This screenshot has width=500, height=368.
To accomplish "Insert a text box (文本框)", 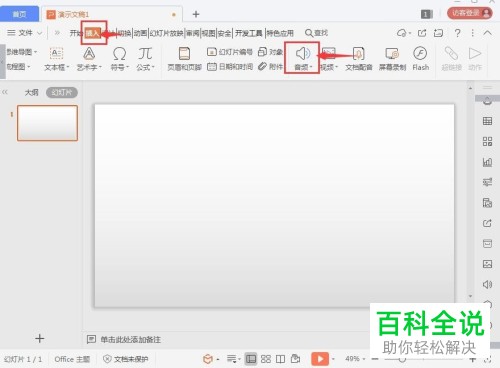I will 56,59.
